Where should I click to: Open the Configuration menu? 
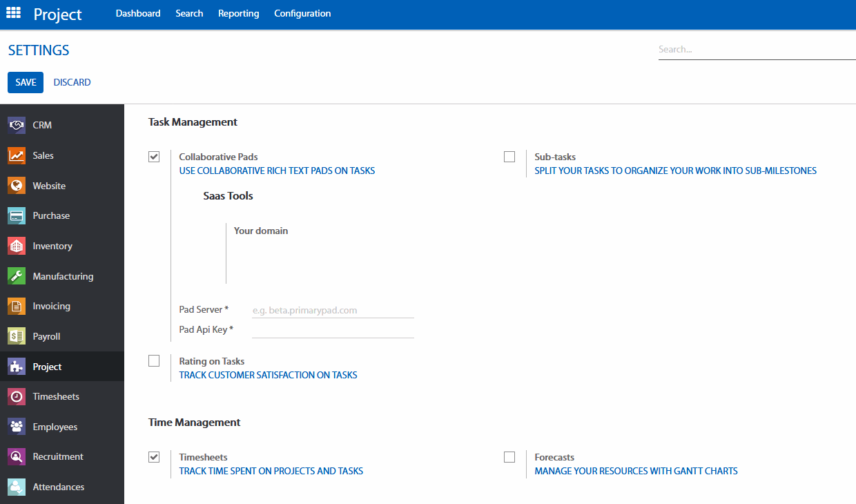pyautogui.click(x=302, y=13)
